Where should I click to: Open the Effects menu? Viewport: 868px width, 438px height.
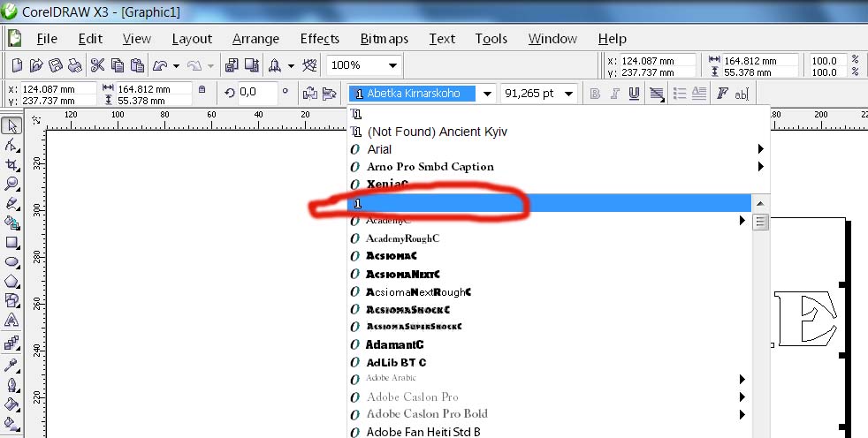tap(319, 39)
